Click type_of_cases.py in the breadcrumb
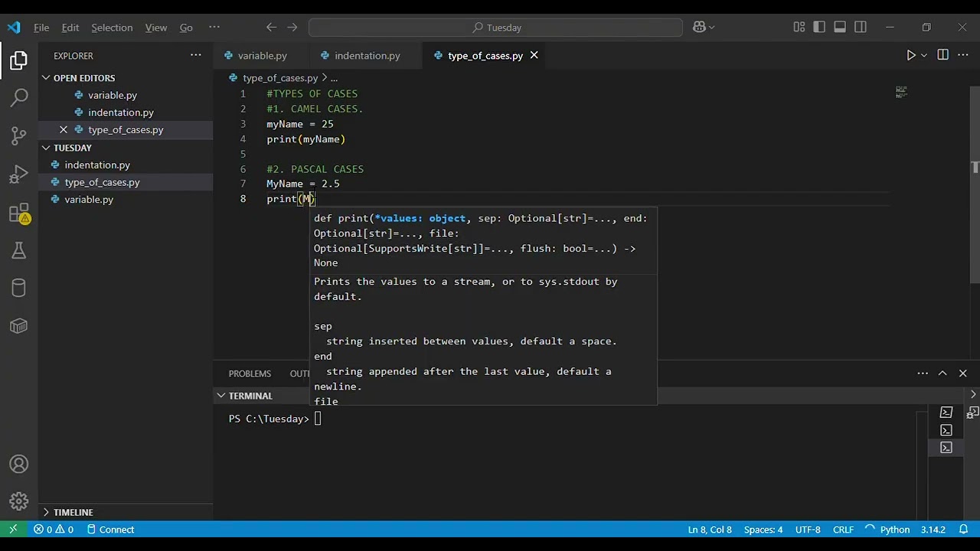The height and width of the screenshot is (551, 980). click(279, 78)
